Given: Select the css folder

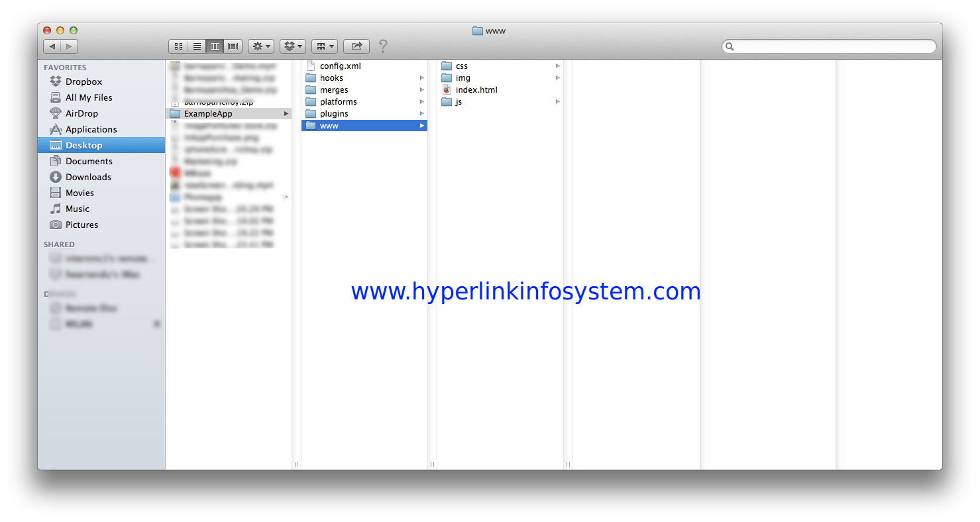Looking at the screenshot, I should (x=500, y=66).
